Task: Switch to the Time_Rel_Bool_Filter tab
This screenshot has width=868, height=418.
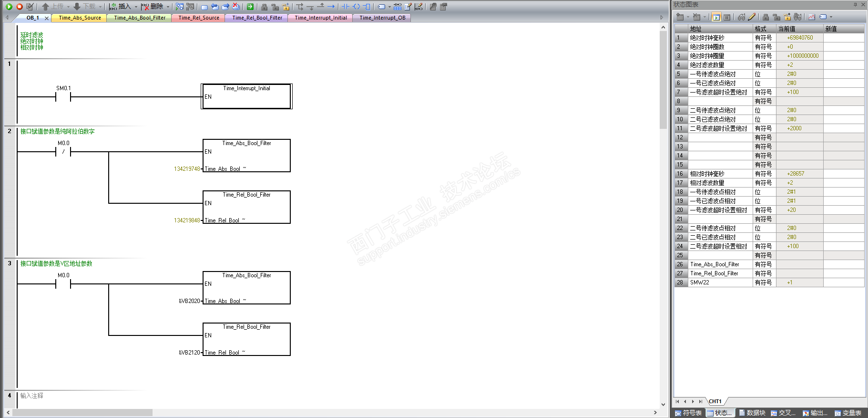Action: tap(257, 18)
